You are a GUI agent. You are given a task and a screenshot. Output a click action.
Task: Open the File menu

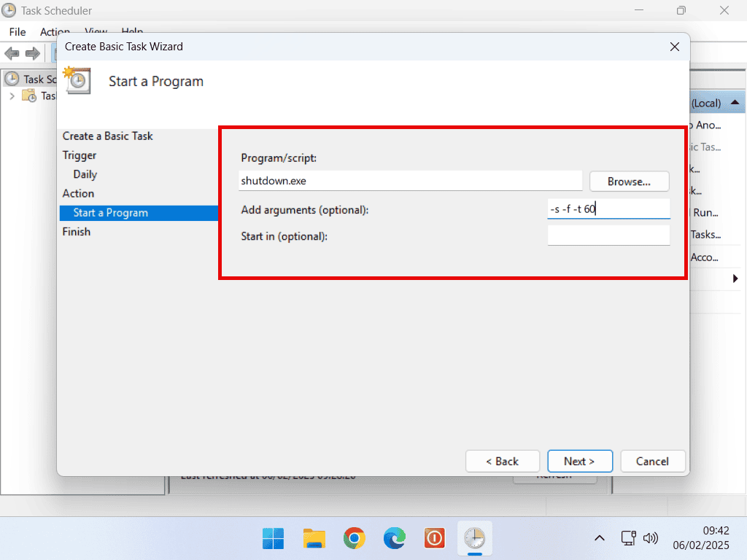click(18, 32)
